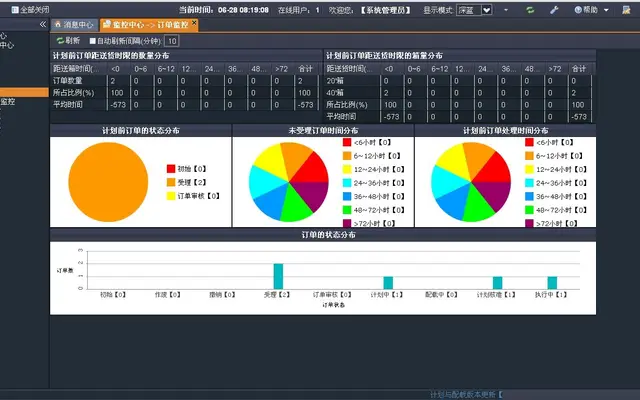This screenshot has height=400, width=640.
Task: Click 所占比例(%) row in quantity distribution table
Action: pos(186,93)
